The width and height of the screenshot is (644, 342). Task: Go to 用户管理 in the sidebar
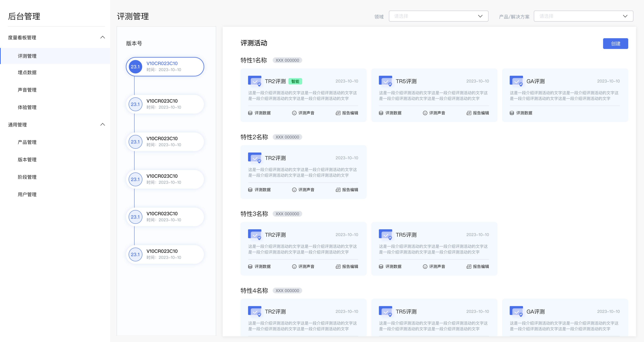point(27,194)
